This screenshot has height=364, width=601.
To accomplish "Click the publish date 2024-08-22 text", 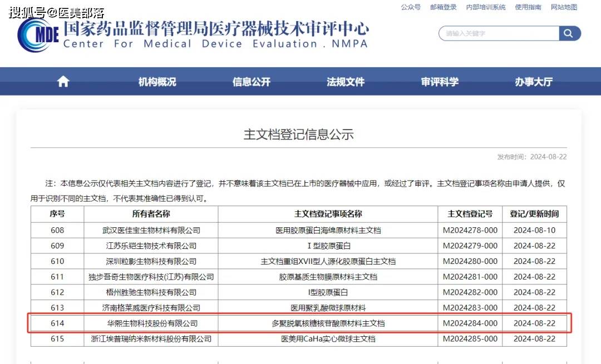I will tap(549, 157).
